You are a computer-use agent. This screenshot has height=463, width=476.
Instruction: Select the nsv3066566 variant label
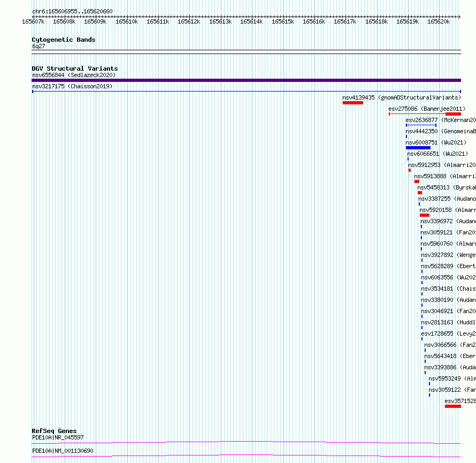pyautogui.click(x=450, y=345)
